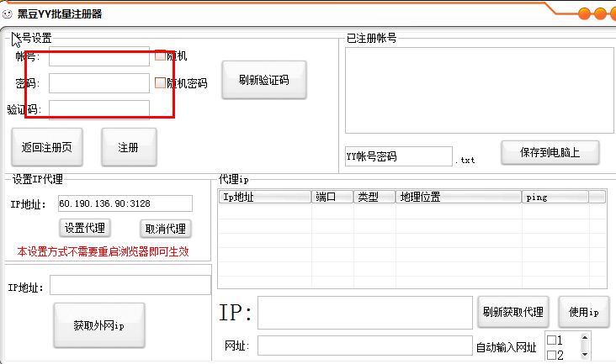Sort by the ping column header

point(555,197)
